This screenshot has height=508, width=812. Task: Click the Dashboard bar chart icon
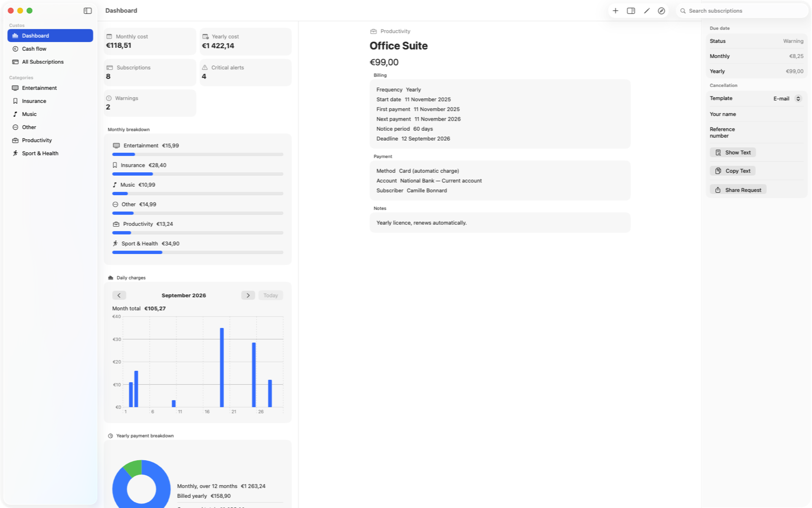pyautogui.click(x=15, y=36)
